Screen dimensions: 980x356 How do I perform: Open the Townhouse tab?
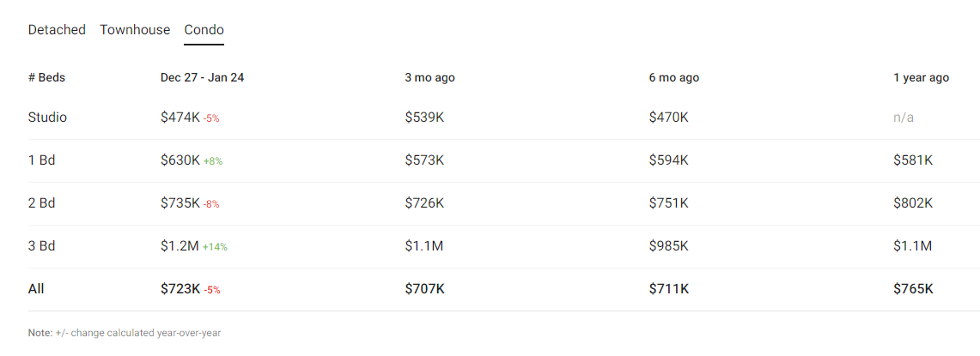tap(135, 30)
